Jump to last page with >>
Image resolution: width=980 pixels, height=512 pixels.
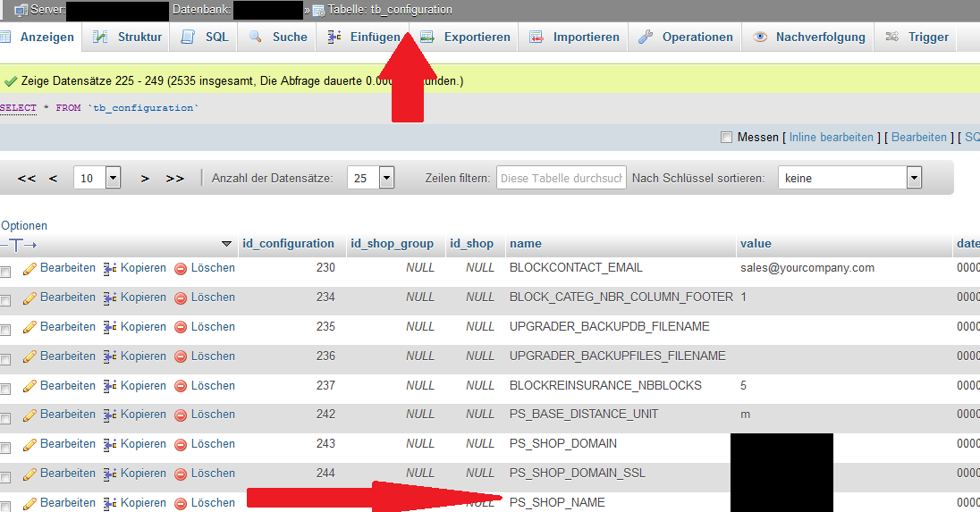click(175, 179)
